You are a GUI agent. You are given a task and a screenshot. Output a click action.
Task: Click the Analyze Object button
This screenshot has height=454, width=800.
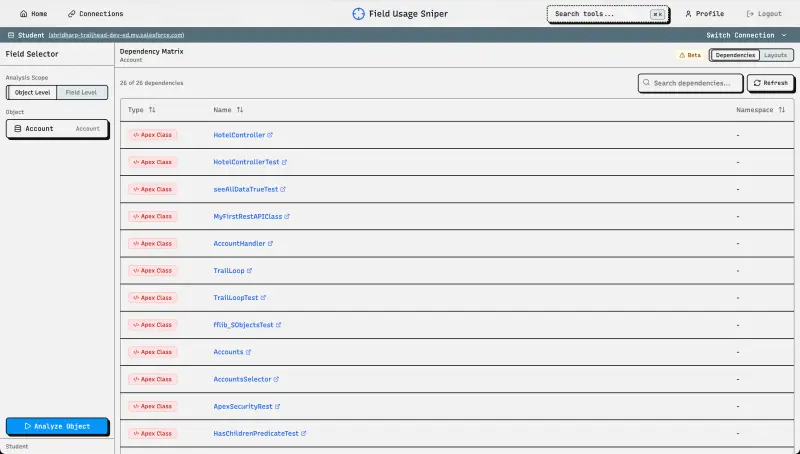tap(57, 426)
